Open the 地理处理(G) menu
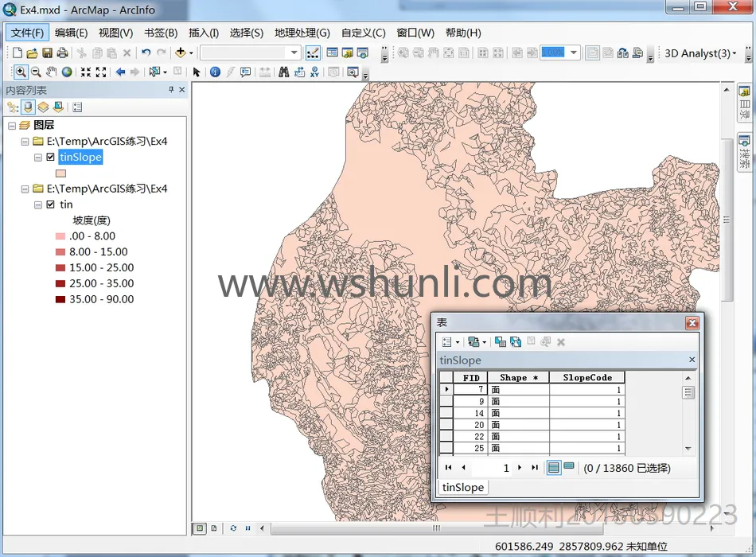 (302, 33)
